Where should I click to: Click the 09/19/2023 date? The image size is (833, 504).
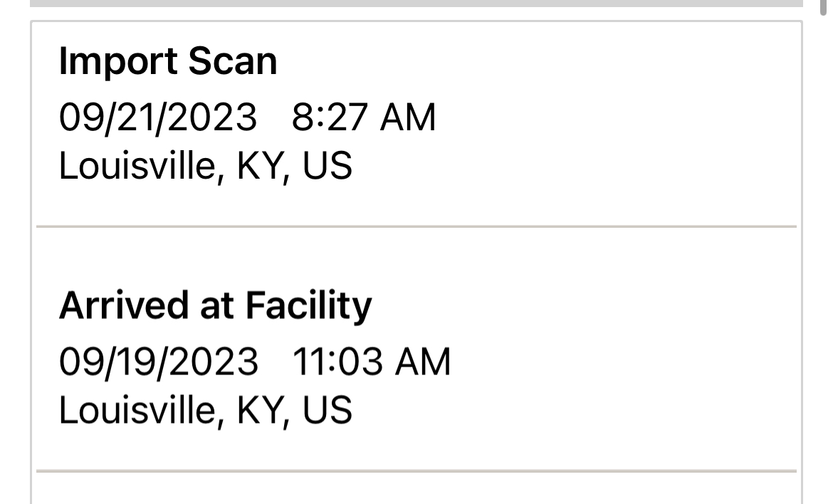pos(159,362)
